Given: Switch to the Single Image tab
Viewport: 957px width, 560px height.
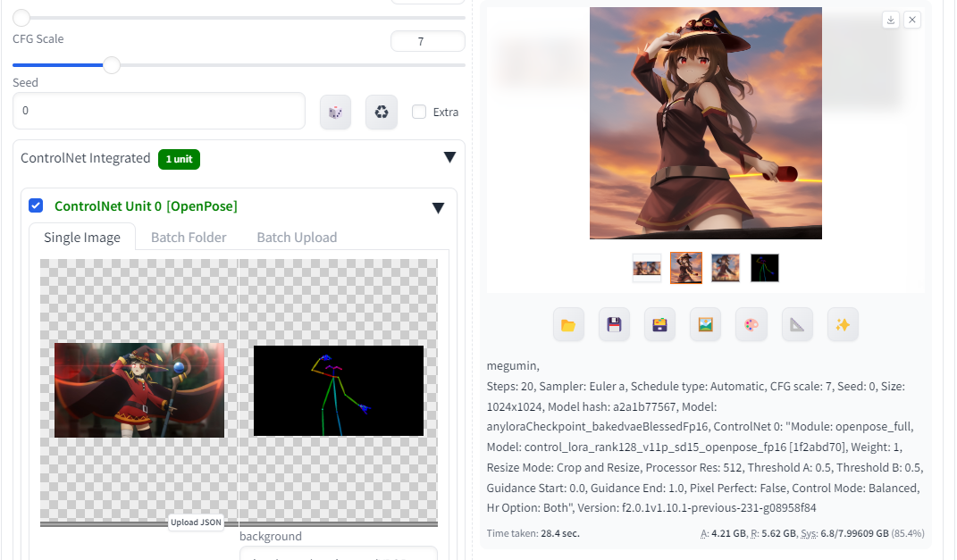Looking at the screenshot, I should pos(82,238).
